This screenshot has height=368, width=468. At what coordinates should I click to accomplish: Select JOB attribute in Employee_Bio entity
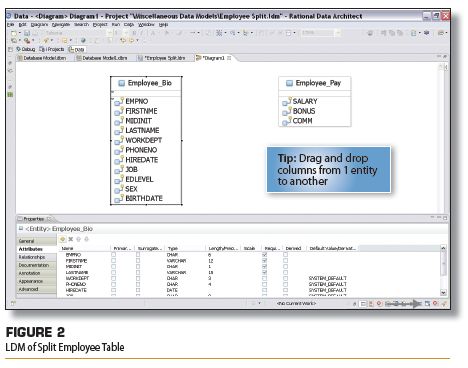click(x=131, y=170)
